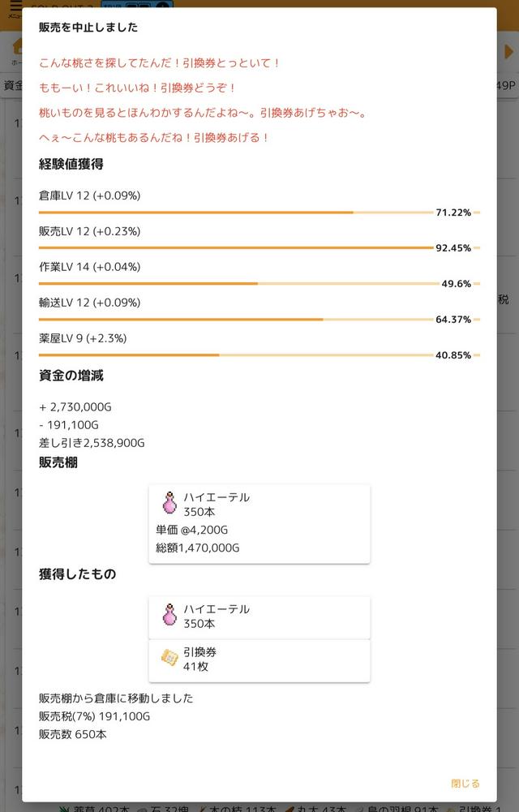This screenshot has height=812, width=519.
Task: Click the pink potion icon in 販売棚
Action: click(x=169, y=504)
